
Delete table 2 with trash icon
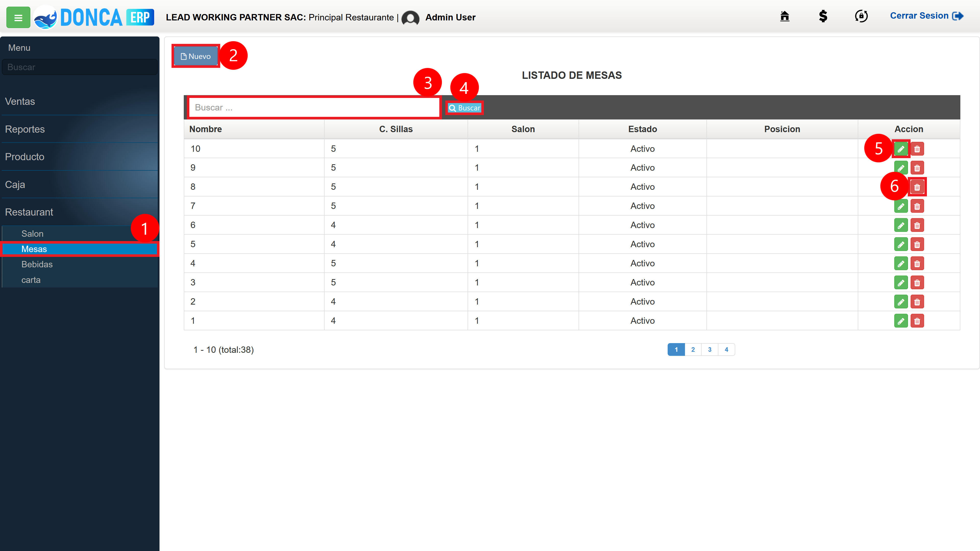[x=917, y=302]
